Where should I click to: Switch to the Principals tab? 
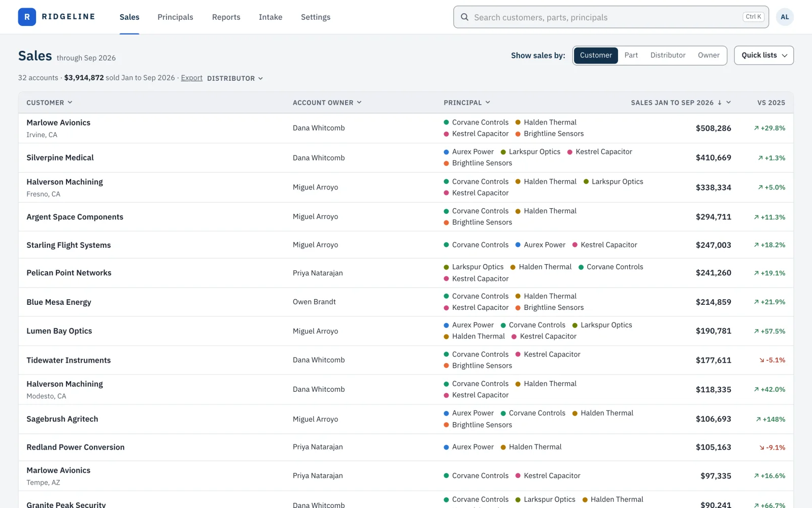pyautogui.click(x=175, y=17)
